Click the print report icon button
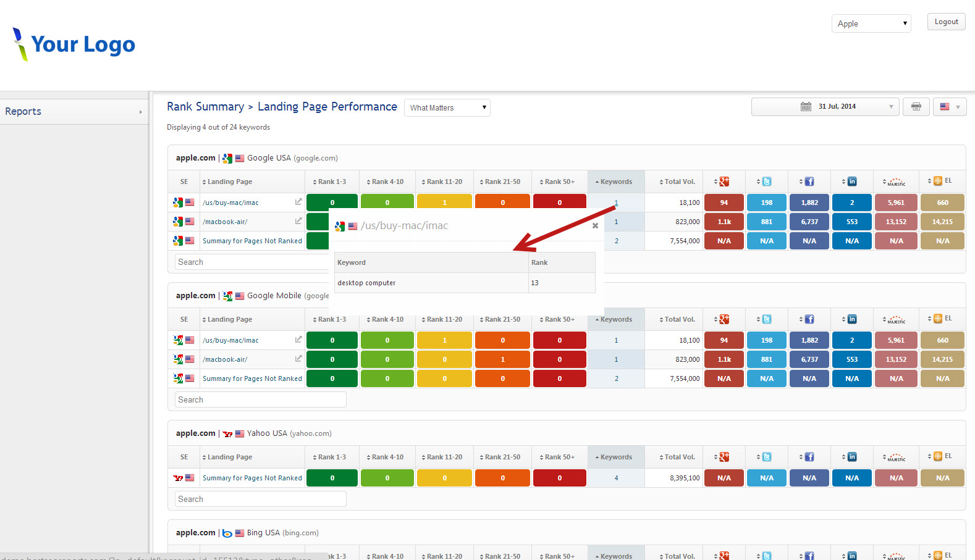This screenshot has height=560, width=975. [x=916, y=107]
